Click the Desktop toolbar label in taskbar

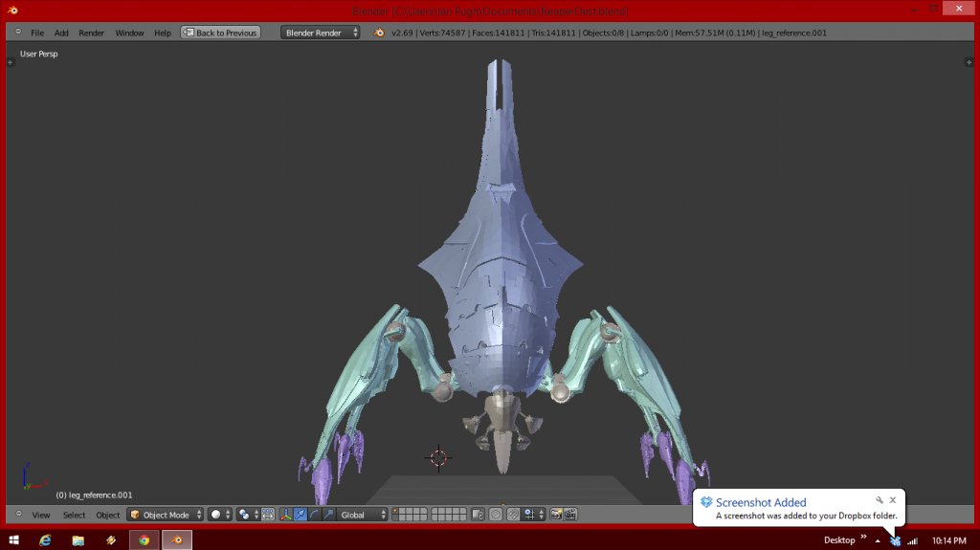coord(838,540)
